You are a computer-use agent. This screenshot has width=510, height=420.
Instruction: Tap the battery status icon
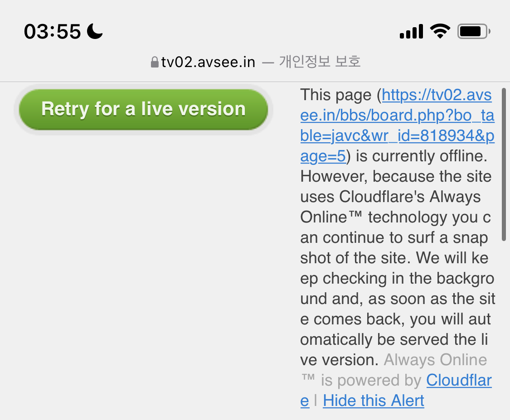[x=474, y=32]
